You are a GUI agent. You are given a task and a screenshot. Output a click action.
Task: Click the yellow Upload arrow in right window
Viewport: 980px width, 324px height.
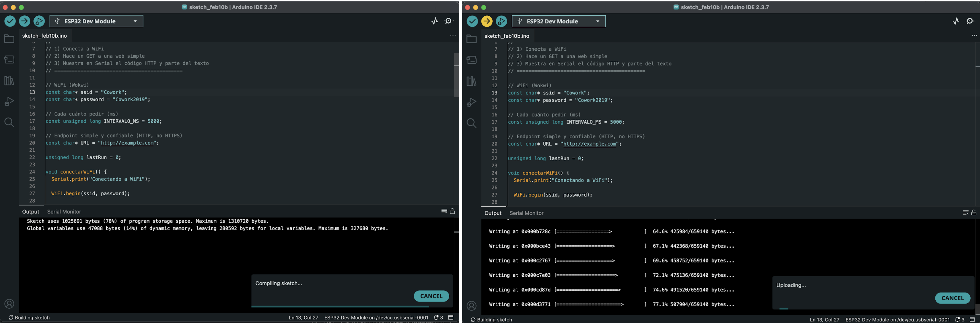click(487, 21)
